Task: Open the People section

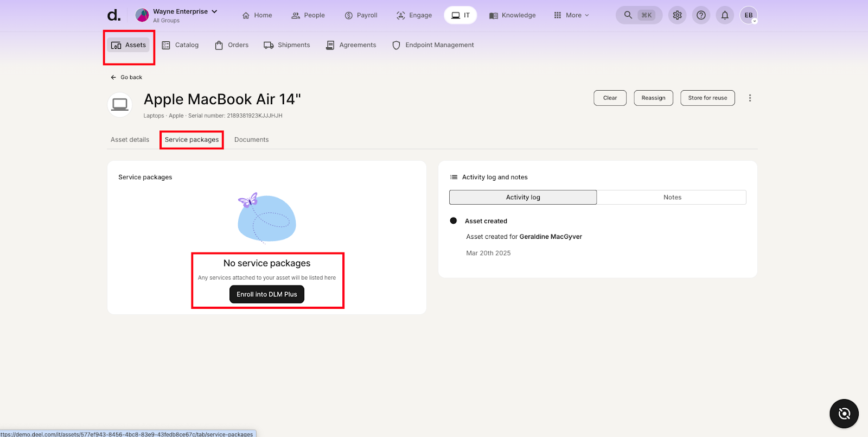Action: click(308, 15)
